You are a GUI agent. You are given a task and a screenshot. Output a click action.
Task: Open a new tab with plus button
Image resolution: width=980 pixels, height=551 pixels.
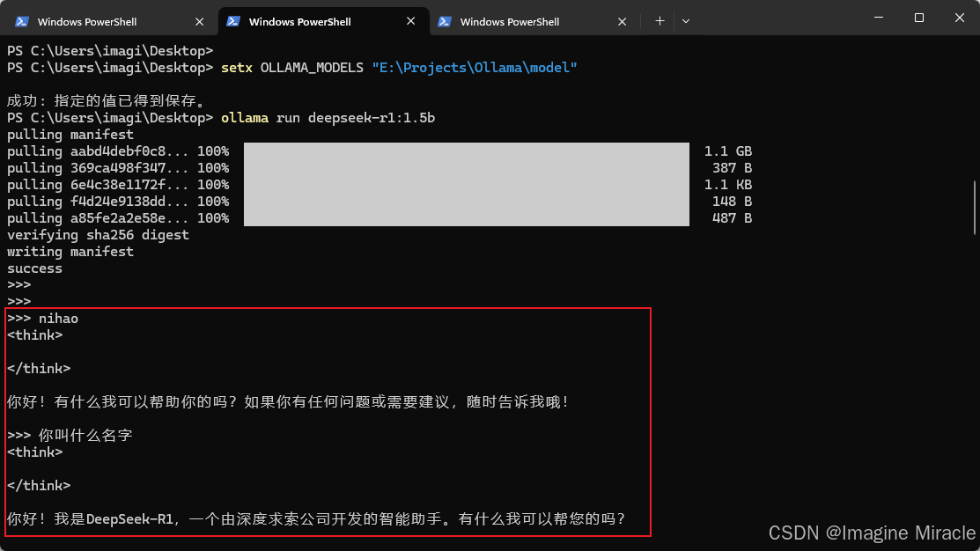[x=659, y=21]
